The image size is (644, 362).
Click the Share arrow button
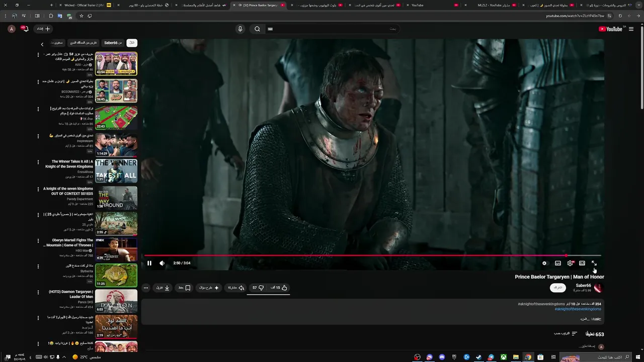pyautogui.click(x=235, y=288)
